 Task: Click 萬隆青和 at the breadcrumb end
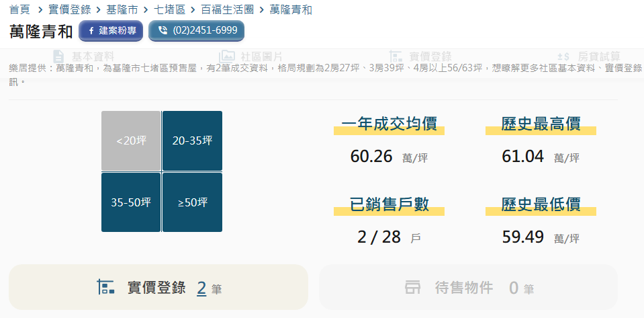point(290,10)
